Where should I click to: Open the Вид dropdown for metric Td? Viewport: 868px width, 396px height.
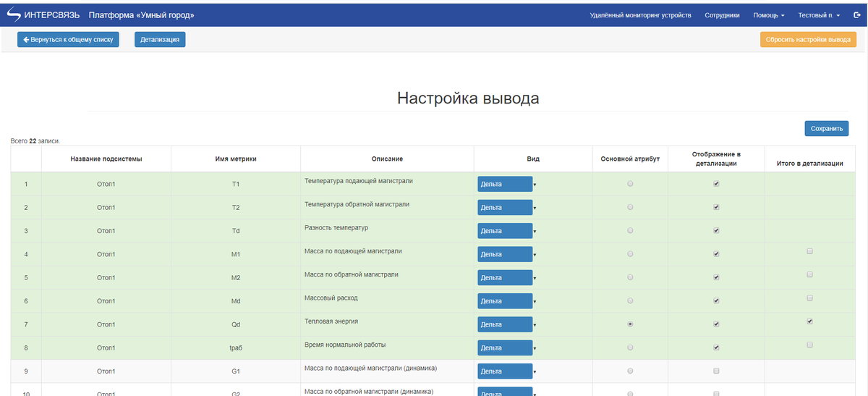tap(506, 231)
